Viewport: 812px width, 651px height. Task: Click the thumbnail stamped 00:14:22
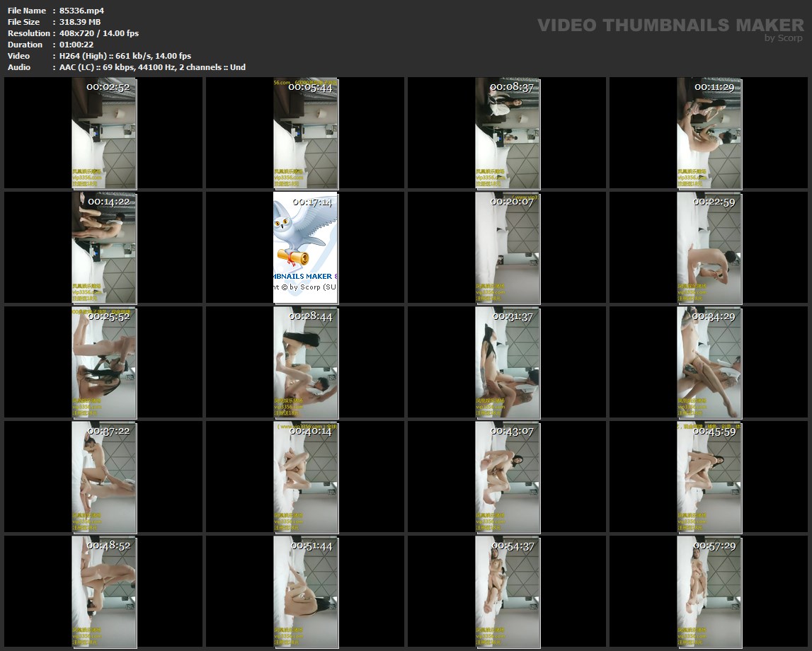pyautogui.click(x=103, y=248)
